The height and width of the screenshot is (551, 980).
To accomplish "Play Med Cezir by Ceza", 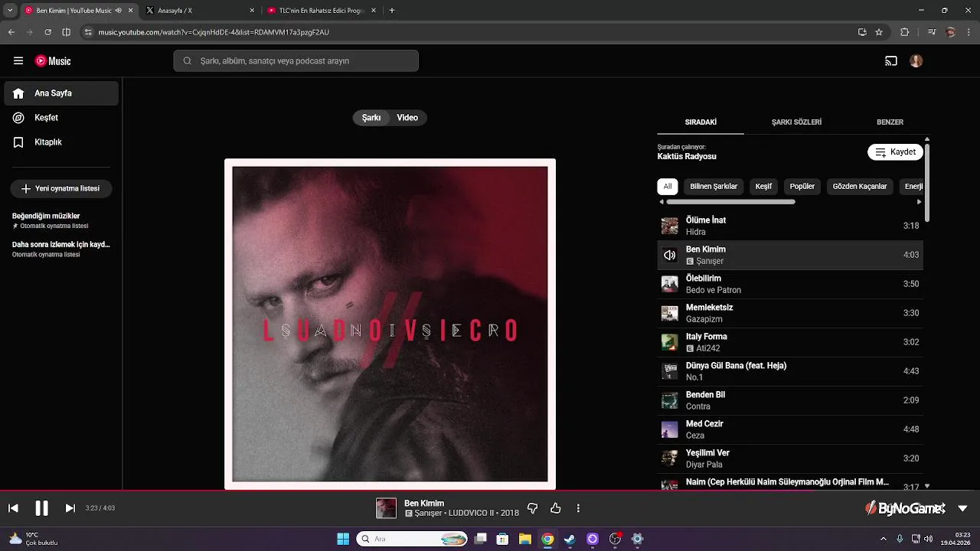I will 790,429.
